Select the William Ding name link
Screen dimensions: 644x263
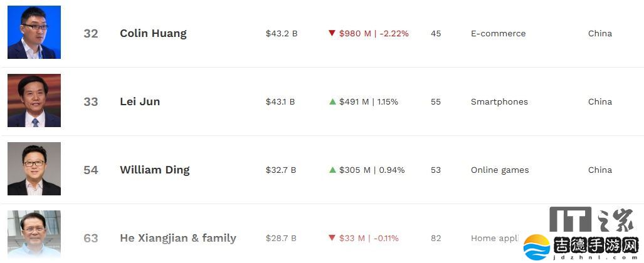(154, 170)
